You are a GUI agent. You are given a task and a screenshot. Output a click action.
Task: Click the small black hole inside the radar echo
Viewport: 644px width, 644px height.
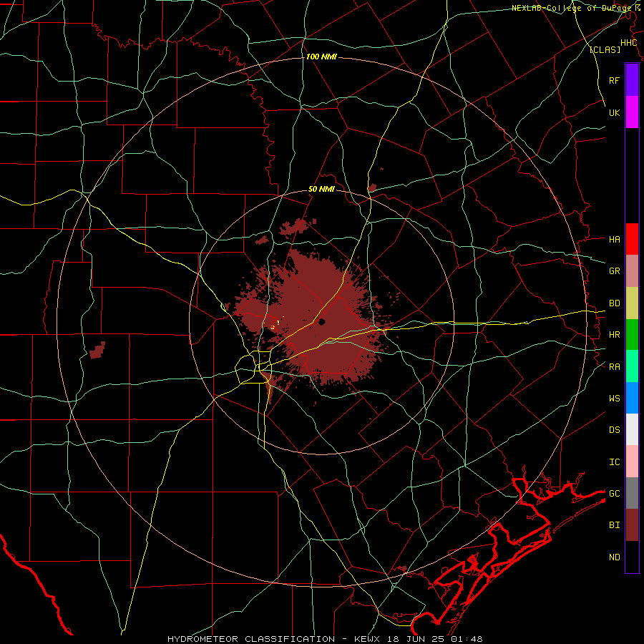(x=322, y=322)
